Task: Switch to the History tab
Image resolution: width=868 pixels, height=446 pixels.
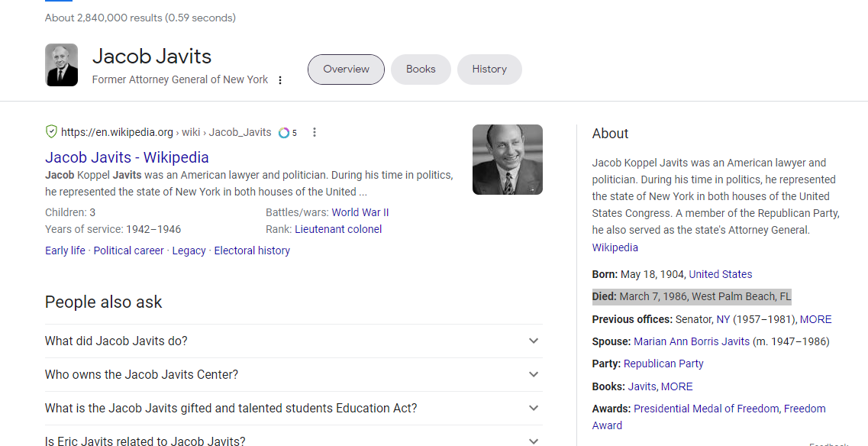Action: click(489, 69)
